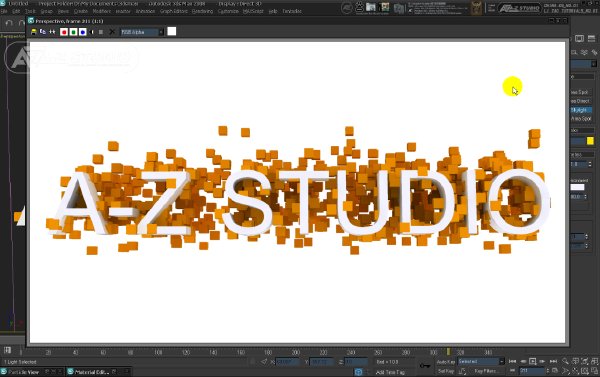Click the key mode toggle icon
The height and width of the screenshot is (377, 600).
pos(512,371)
